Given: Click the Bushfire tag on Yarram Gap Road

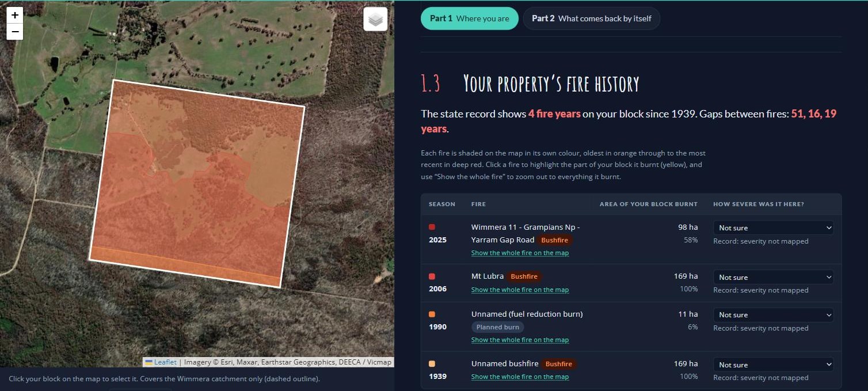Looking at the screenshot, I should [555, 240].
